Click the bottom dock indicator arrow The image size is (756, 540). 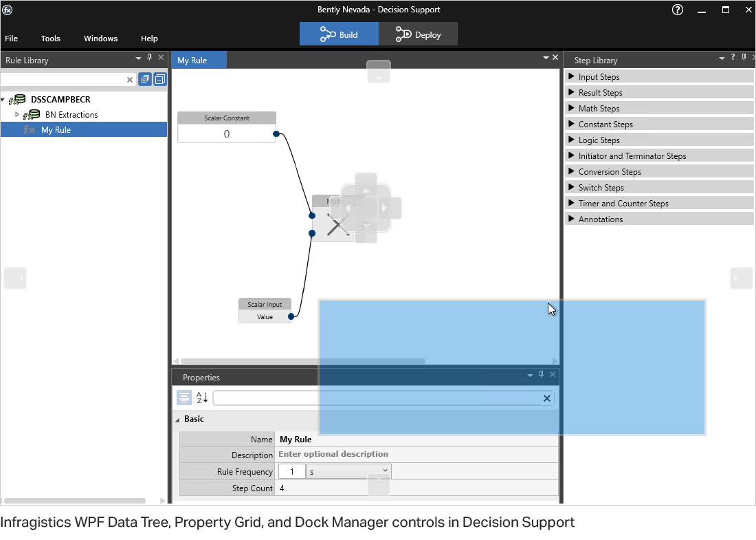(379, 484)
